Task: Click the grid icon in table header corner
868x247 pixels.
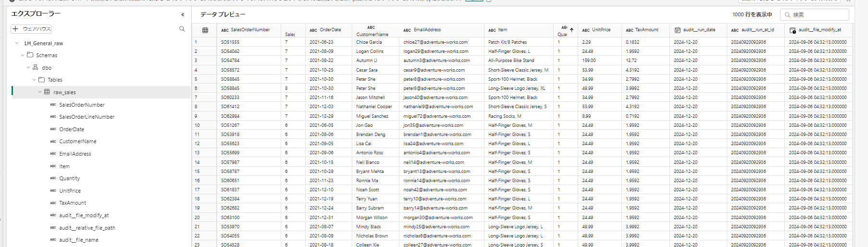Action: click(205, 30)
